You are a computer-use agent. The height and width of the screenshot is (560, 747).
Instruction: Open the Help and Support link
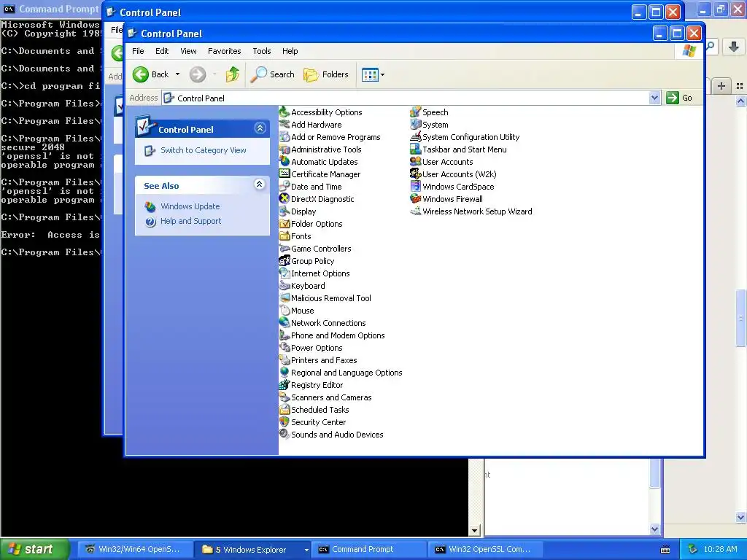click(x=190, y=221)
